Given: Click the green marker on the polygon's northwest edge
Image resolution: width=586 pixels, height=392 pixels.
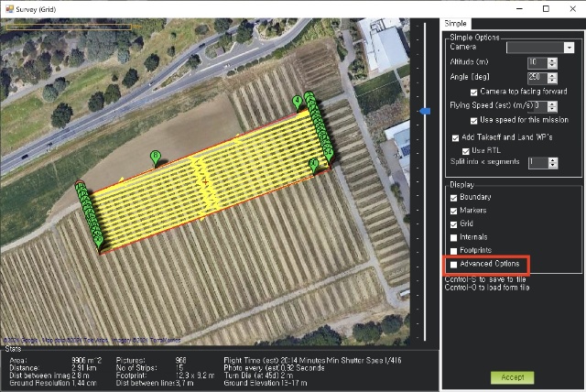Looking at the screenshot, I should (155, 158).
